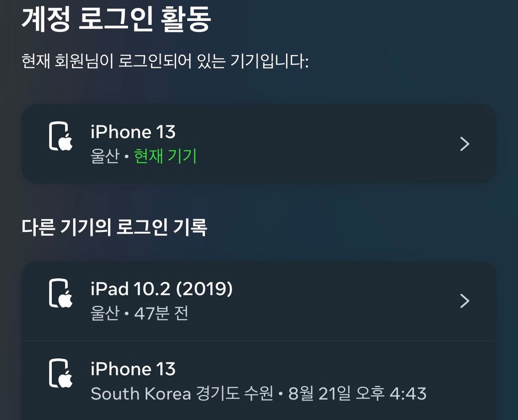The image size is (518, 420).
Task: Tap blank space inside the iPad 10.2 row
Action: (x=330, y=301)
